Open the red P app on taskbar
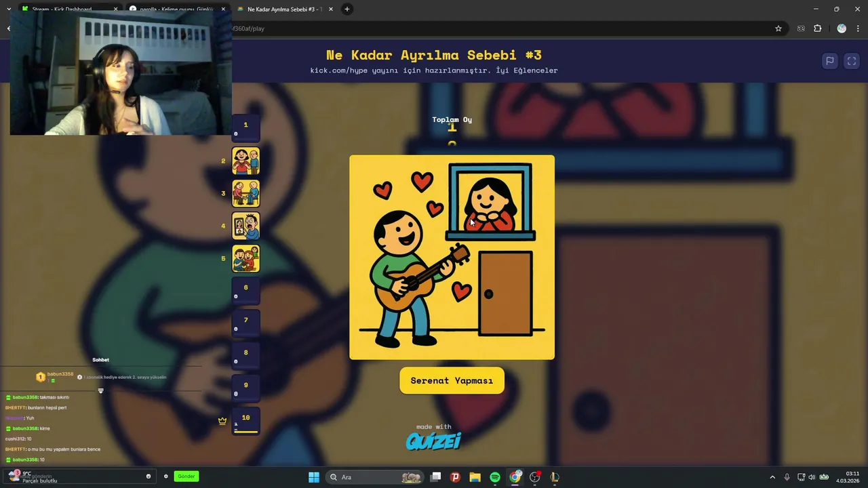Viewport: 868px width, 488px height. (x=455, y=477)
